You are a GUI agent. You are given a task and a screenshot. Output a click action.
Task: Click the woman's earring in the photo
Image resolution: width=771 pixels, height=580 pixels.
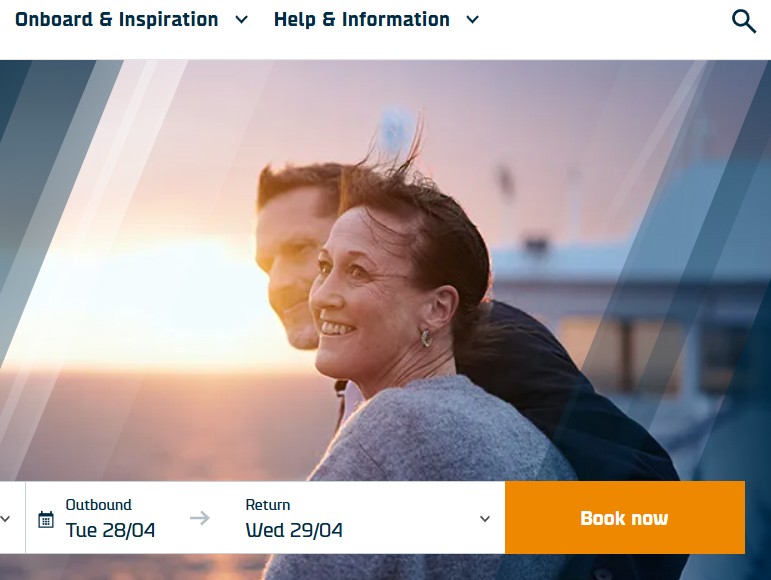click(426, 338)
